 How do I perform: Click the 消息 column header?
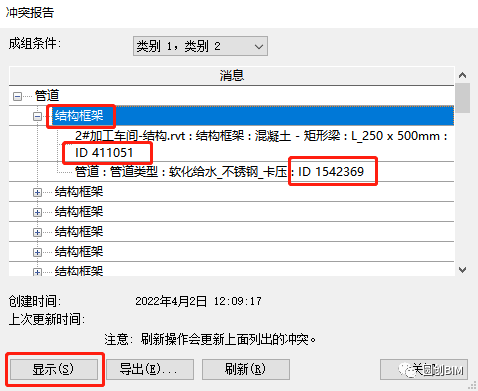(x=232, y=76)
